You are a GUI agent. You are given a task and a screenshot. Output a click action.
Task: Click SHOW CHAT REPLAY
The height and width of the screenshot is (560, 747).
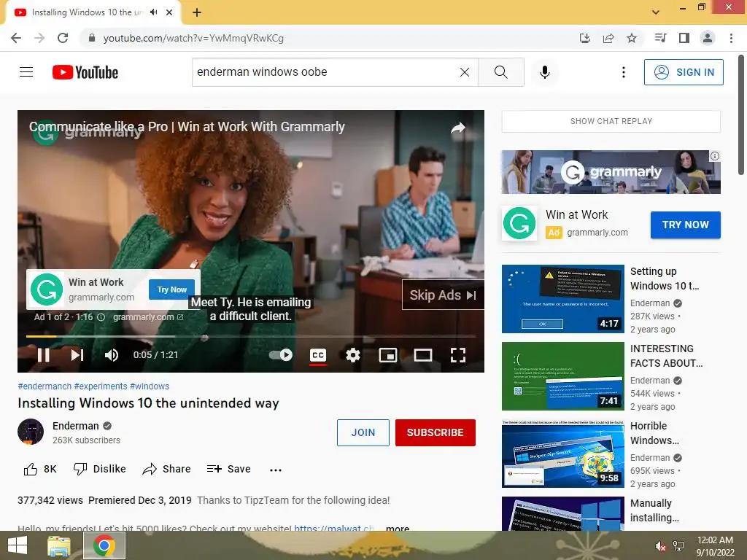click(x=611, y=121)
